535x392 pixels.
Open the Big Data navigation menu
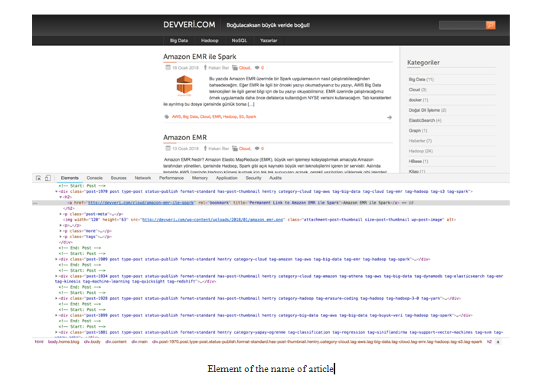coord(179,41)
